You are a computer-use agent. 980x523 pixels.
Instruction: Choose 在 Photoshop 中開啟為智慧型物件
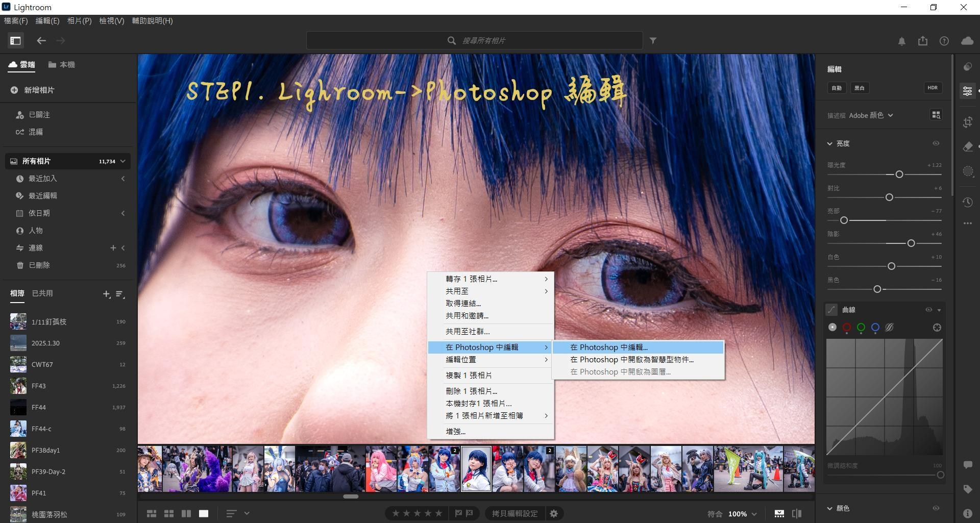click(x=631, y=360)
